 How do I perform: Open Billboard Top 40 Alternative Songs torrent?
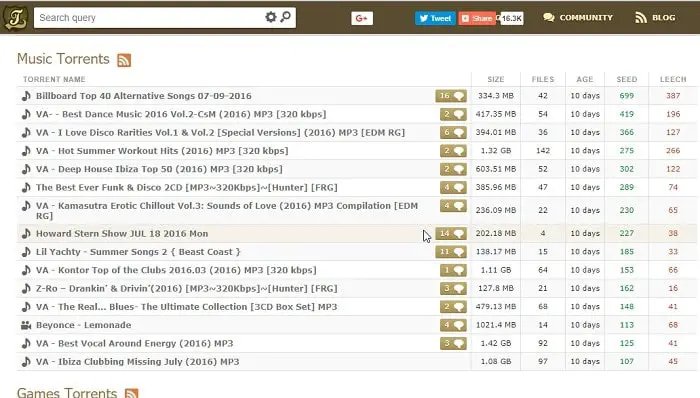click(x=143, y=96)
